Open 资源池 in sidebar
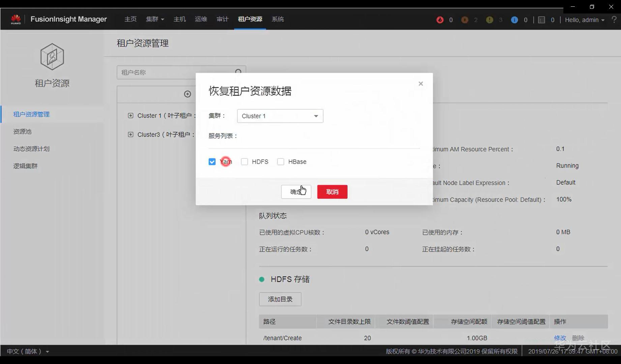The height and width of the screenshot is (364, 621). tap(22, 131)
